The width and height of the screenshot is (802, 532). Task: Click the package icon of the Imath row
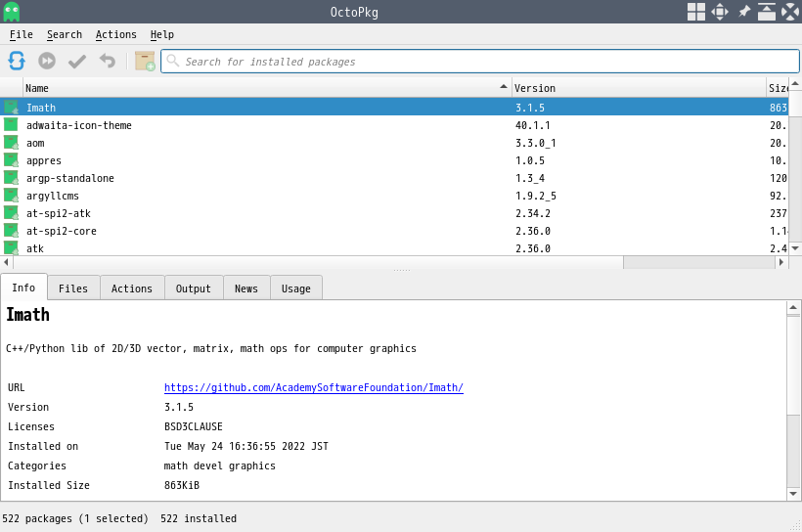coord(12,108)
